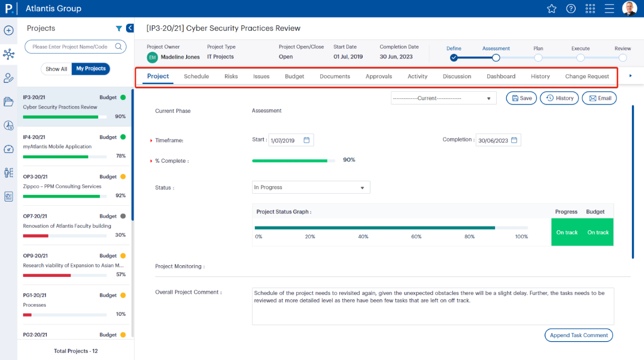Open the Completion date calendar icon
Viewport: 644px width, 360px height.
[514, 140]
